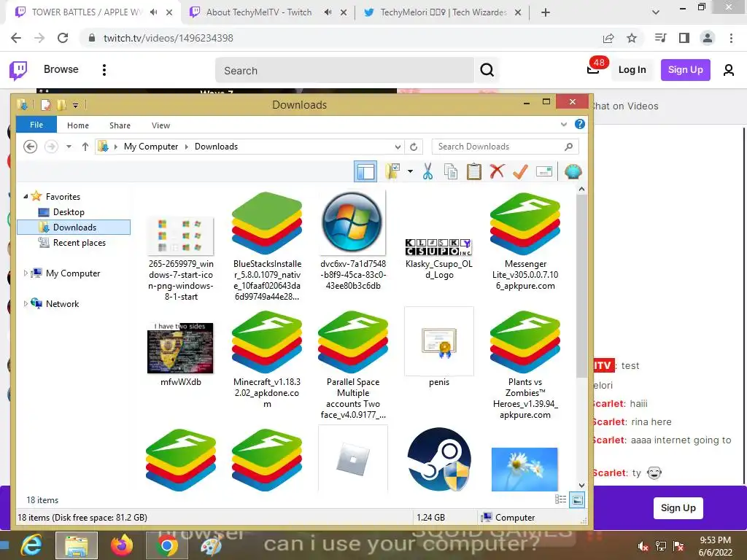Open Twitch more options three dots
This screenshot has height=560, width=747.
(104, 70)
